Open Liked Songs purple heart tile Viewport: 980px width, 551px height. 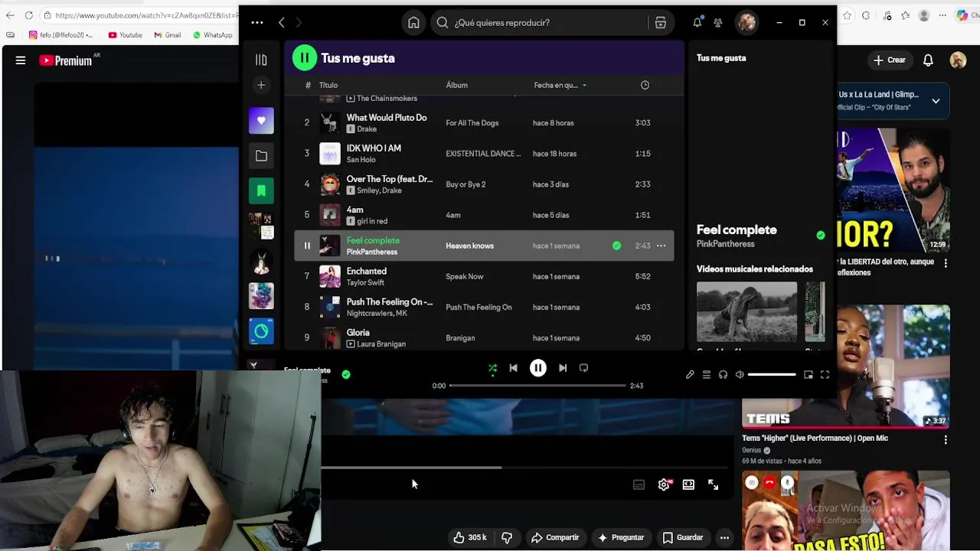coord(261,121)
